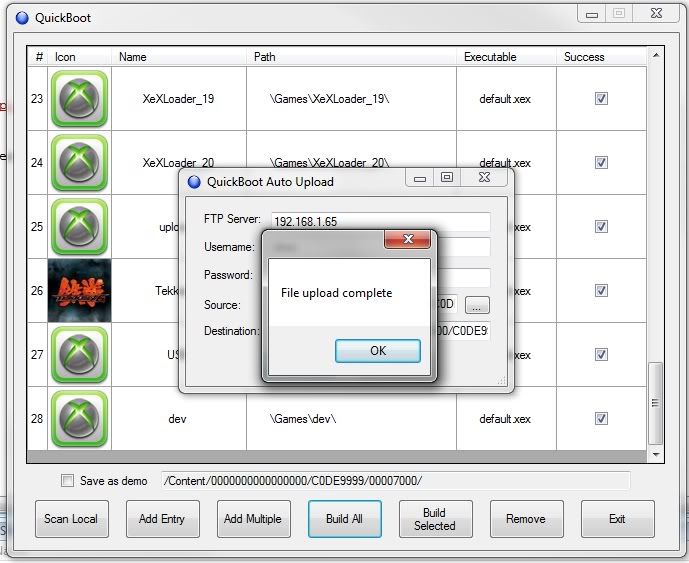Click the FTP Server address field
Image resolution: width=689 pixels, height=563 pixels.
pos(380,221)
